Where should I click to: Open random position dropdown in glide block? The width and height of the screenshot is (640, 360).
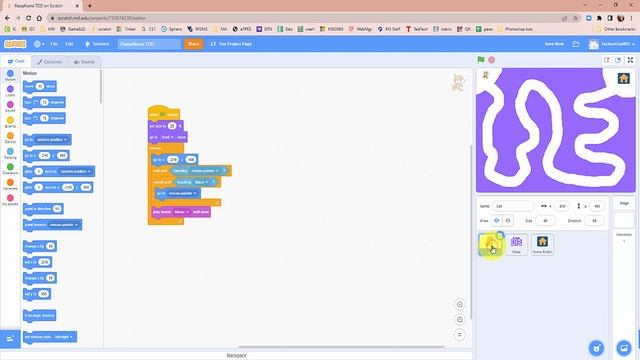pyautogui.click(x=75, y=171)
